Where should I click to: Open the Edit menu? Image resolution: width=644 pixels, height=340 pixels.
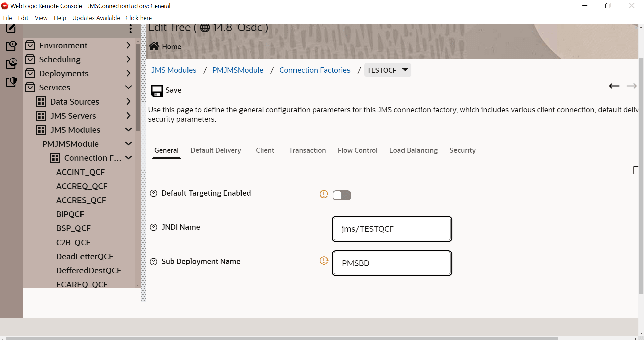tap(23, 18)
